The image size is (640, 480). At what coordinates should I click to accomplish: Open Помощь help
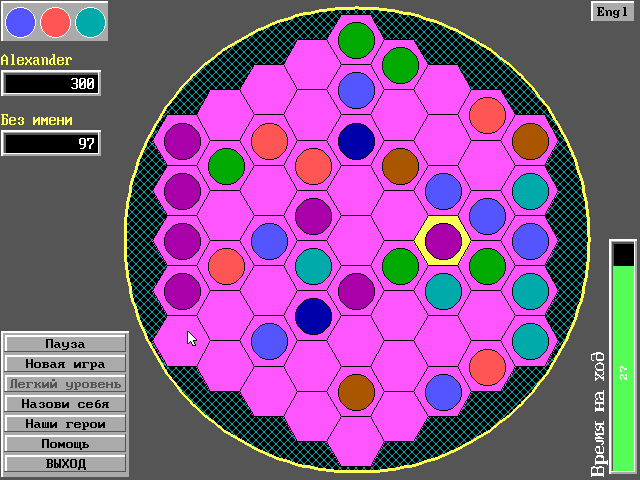pyautogui.click(x=65, y=444)
